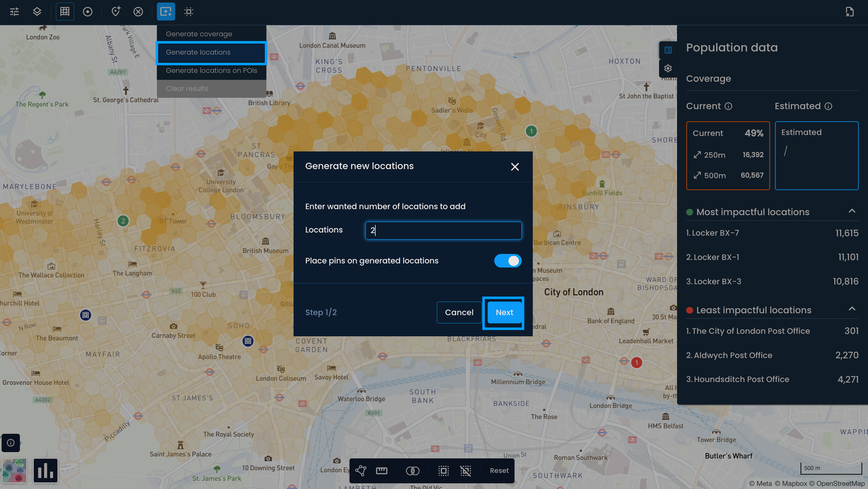The height and width of the screenshot is (489, 868).
Task: Collapse Most impactful locations section
Action: [852, 211]
